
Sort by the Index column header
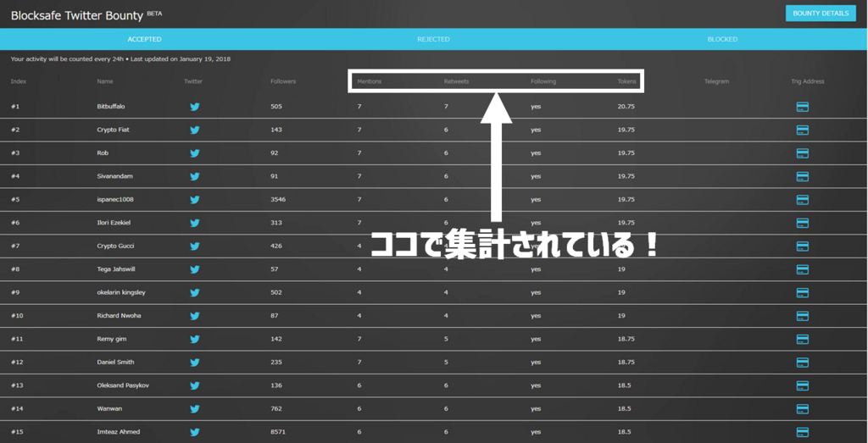[x=19, y=81]
